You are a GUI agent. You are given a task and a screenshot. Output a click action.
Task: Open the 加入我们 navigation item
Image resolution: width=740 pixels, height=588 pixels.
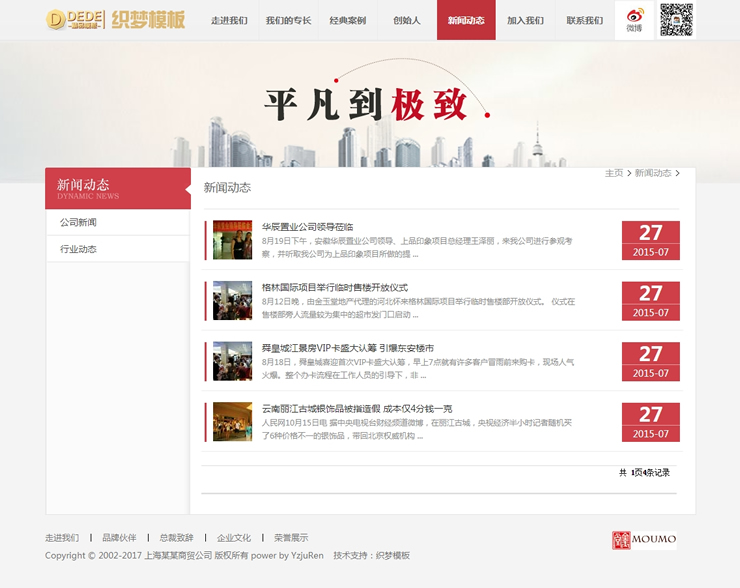pyautogui.click(x=525, y=21)
